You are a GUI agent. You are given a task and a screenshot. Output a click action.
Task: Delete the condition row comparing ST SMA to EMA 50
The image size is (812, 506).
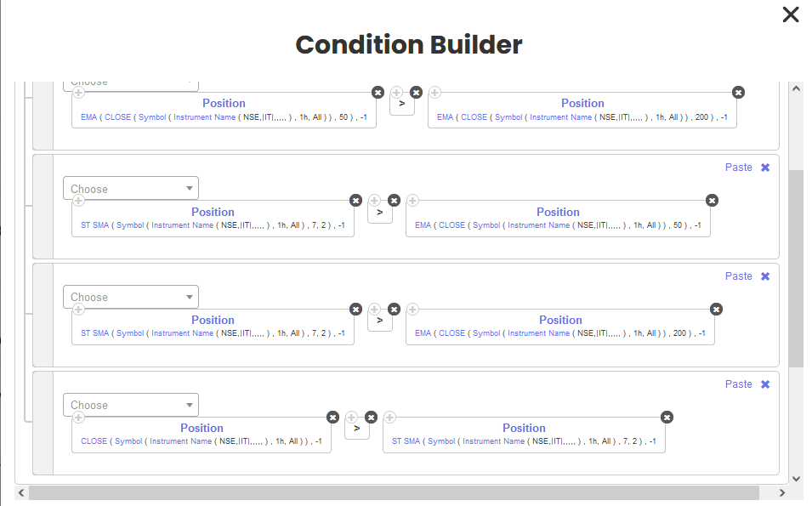click(x=765, y=168)
